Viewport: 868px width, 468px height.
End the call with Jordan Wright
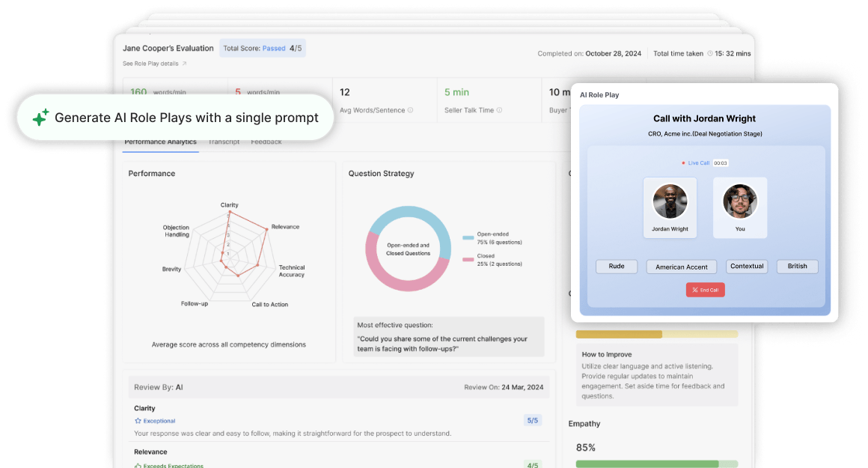pos(705,290)
